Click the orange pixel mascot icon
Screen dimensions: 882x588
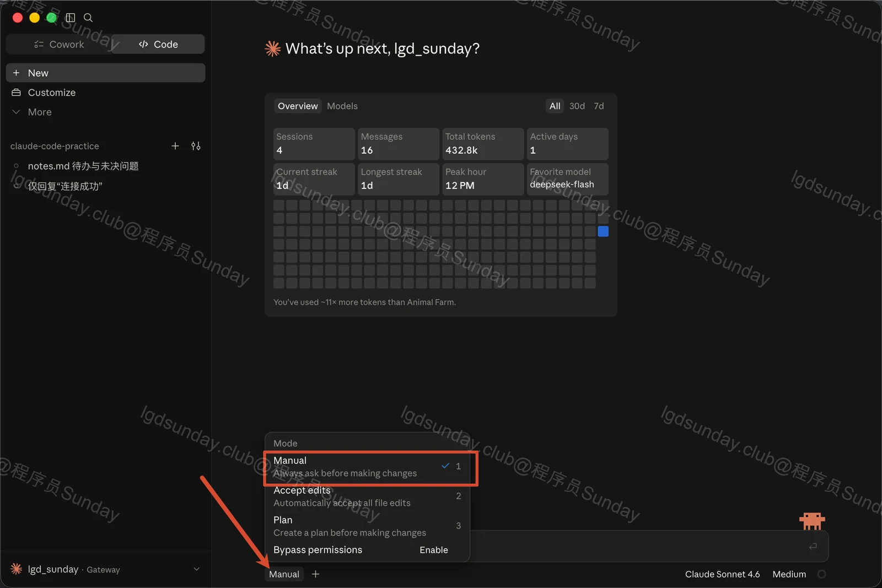[x=812, y=521]
